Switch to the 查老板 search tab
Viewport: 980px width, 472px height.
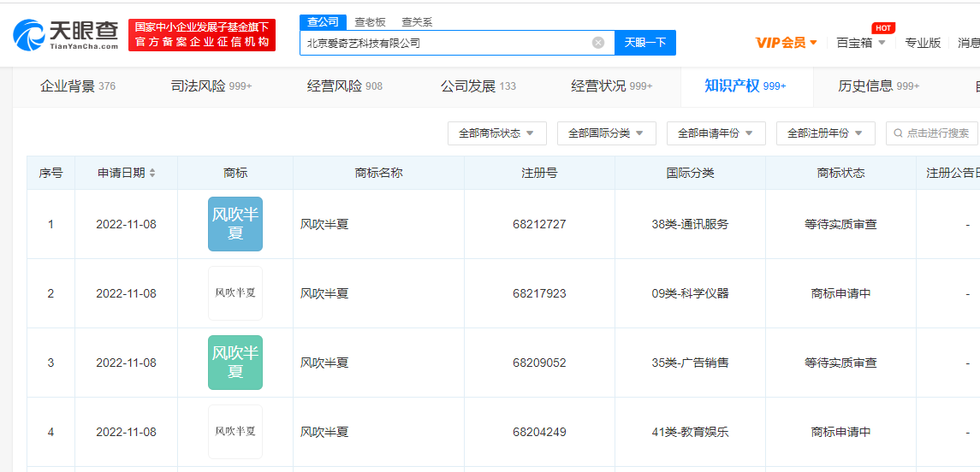[370, 22]
